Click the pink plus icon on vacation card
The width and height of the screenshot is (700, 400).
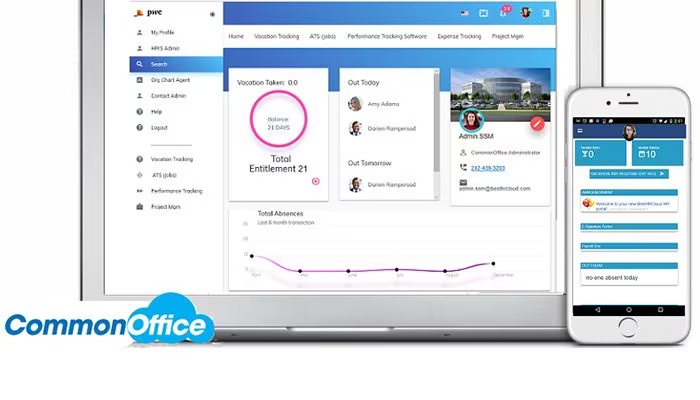316,181
